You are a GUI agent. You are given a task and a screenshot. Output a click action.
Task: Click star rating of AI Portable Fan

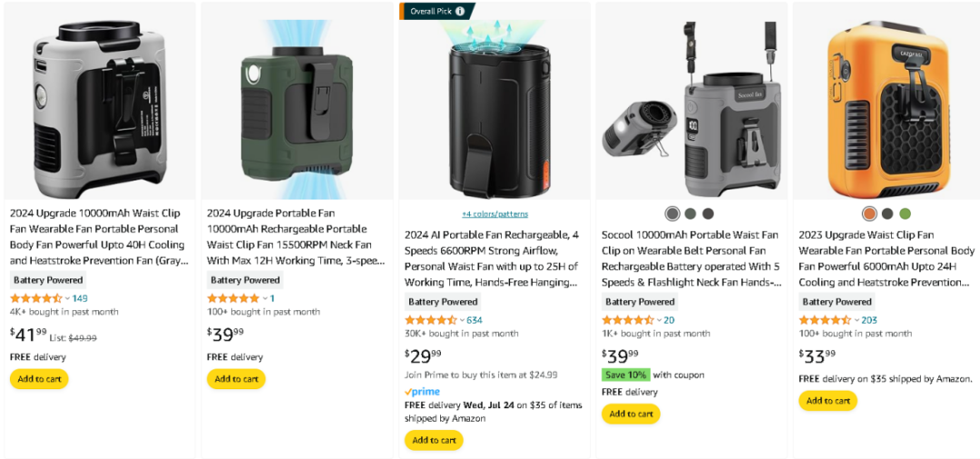click(431, 319)
